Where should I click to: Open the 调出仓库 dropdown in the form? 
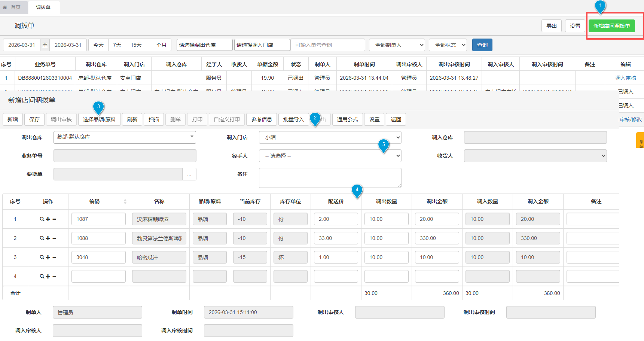125,137
